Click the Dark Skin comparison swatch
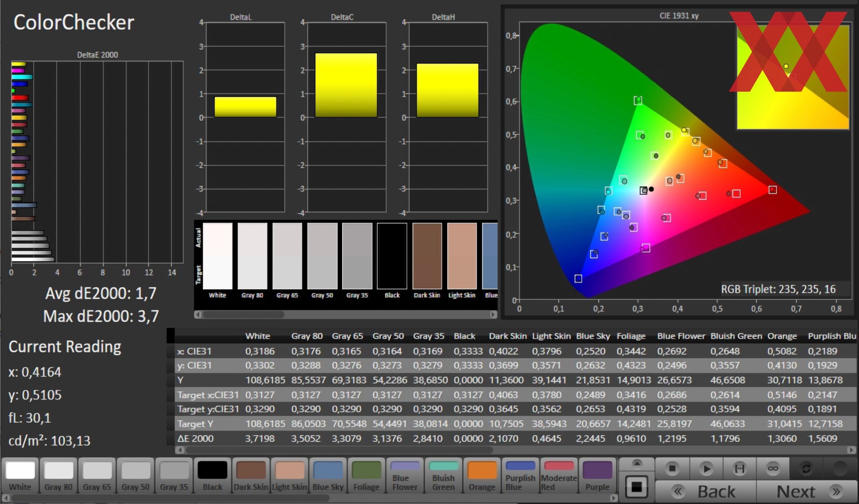The width and height of the screenshot is (859, 504). [427, 256]
